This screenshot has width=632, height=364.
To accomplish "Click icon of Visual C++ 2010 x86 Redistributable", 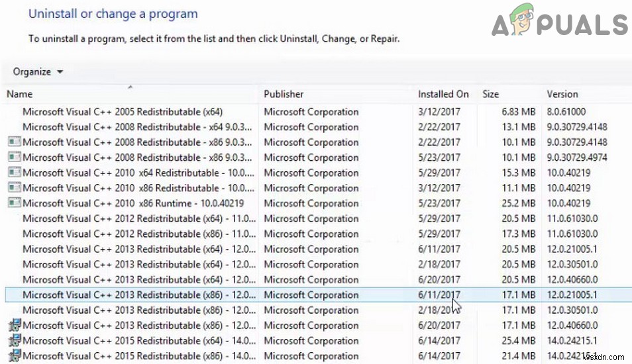I will (15, 188).
